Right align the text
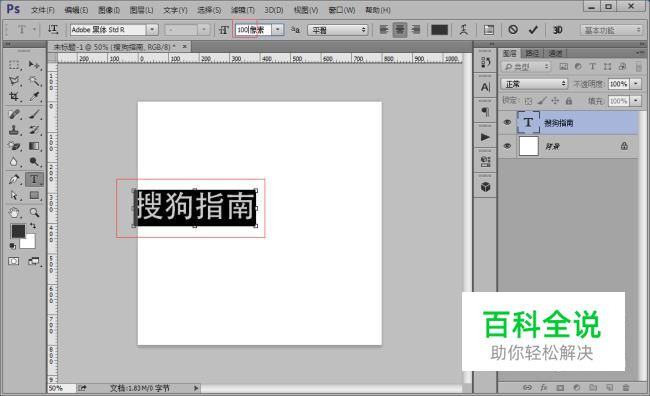Viewport: 650px width, 396px height. (x=416, y=29)
